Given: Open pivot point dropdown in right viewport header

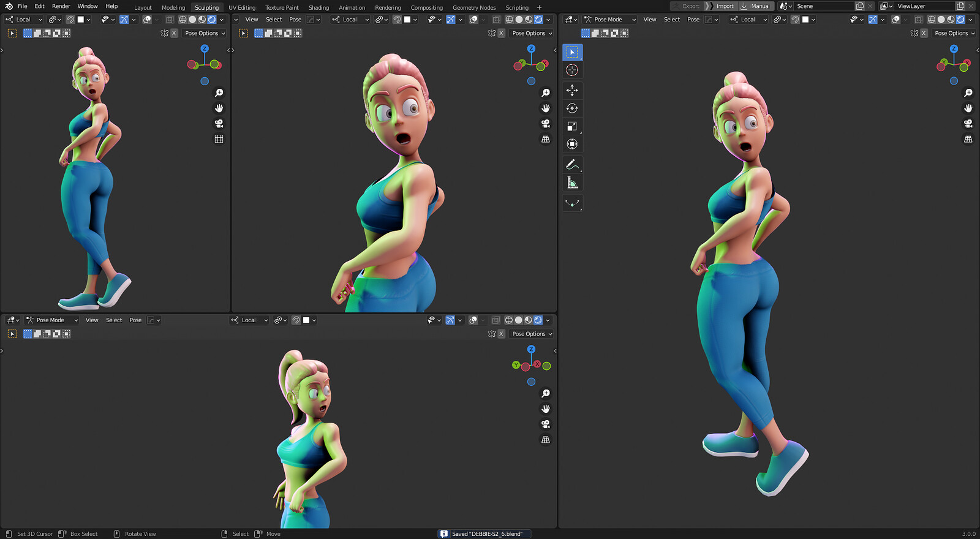Looking at the screenshot, I should 779,20.
